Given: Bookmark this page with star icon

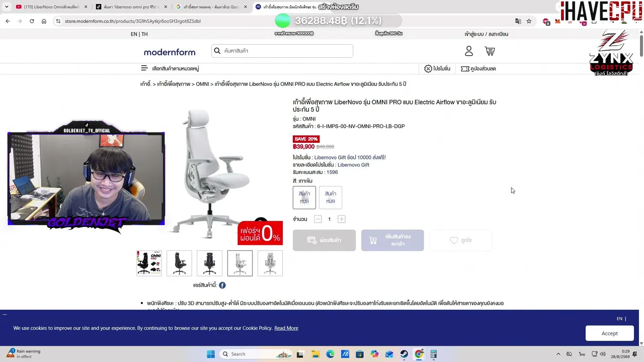Looking at the screenshot, I should tap(529, 21).
